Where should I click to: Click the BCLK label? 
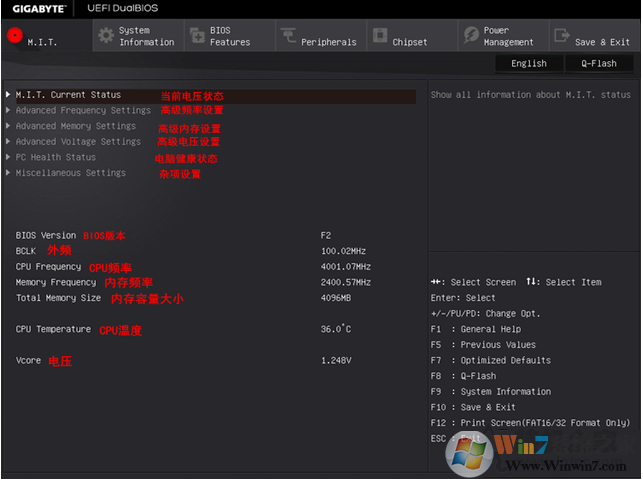[25, 251]
